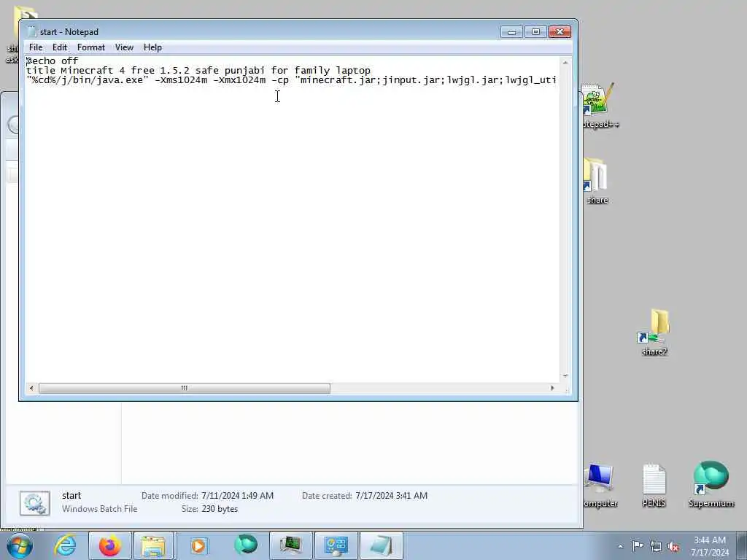Open the Edit menu in Notepad
The image size is (747, 560).
(60, 47)
